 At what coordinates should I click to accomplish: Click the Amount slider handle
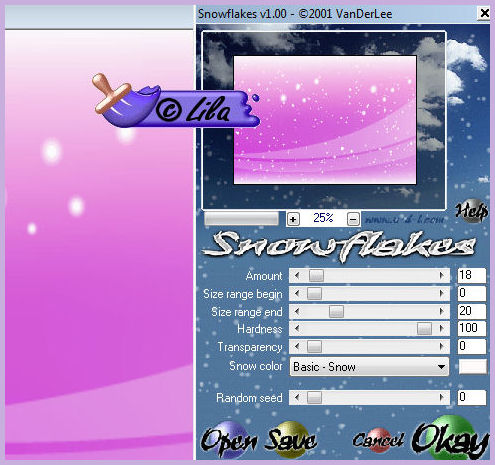pyautogui.click(x=316, y=276)
